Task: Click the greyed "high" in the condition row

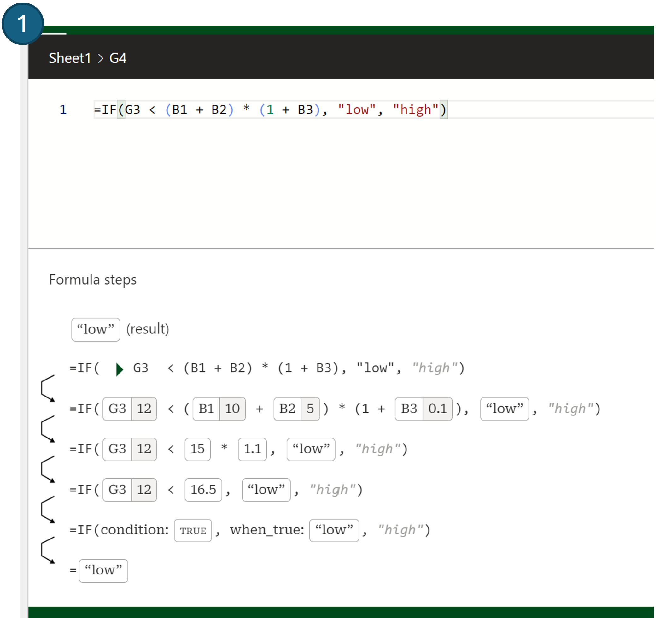Action: tap(401, 530)
